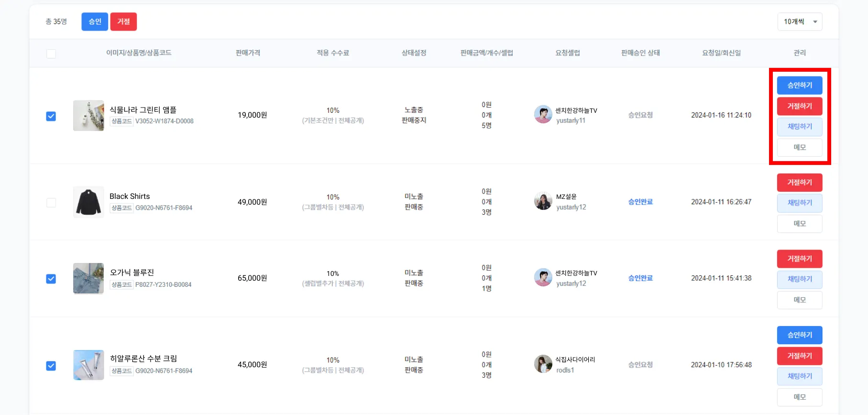
Task: Uncheck the 식물나라 그린티 앰플 row checkbox
Action: tap(51, 116)
